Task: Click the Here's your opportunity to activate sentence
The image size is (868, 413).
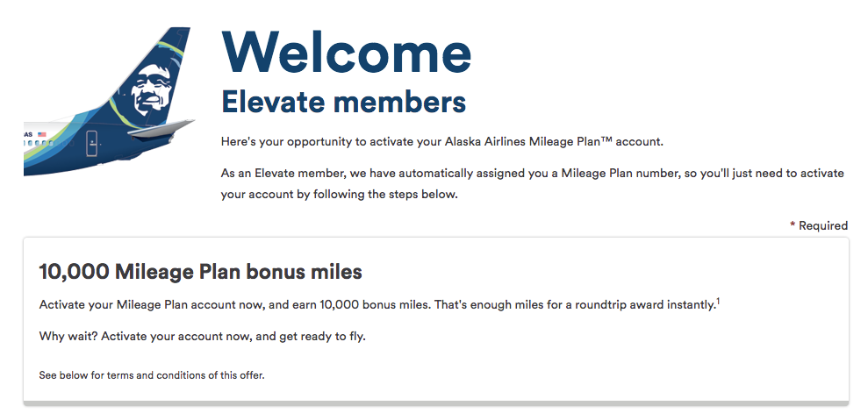Action: coord(441,141)
